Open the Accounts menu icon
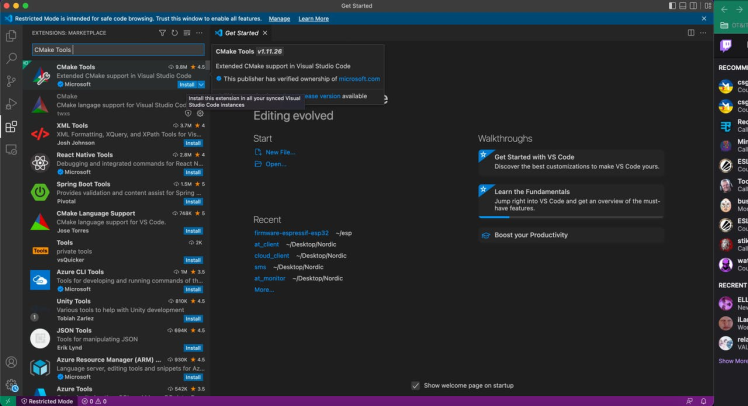This screenshot has width=748, height=406. [11, 362]
